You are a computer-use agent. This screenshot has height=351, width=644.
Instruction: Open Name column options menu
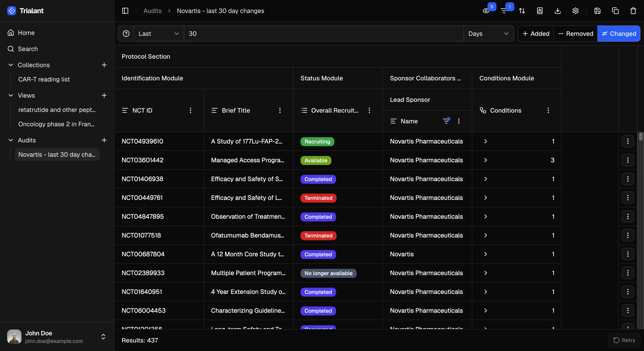[x=459, y=121]
